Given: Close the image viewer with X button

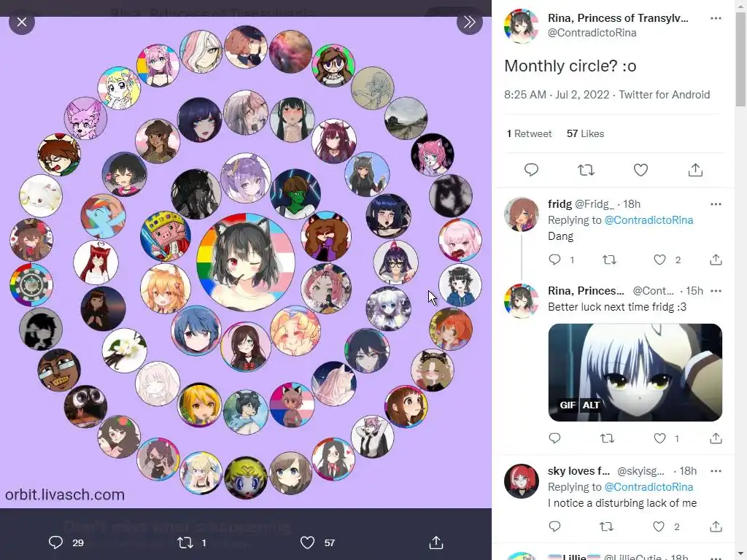Looking at the screenshot, I should point(22,22).
